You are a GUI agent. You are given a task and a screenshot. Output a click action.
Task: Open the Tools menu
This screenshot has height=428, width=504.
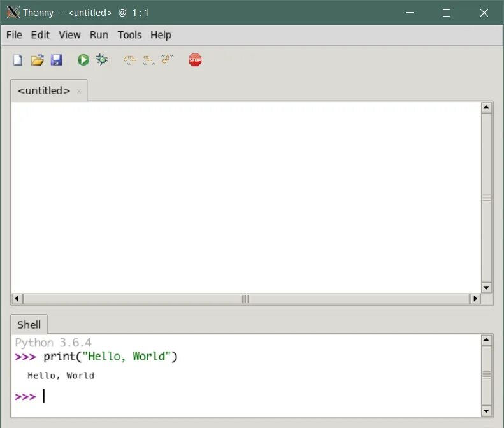pos(129,34)
